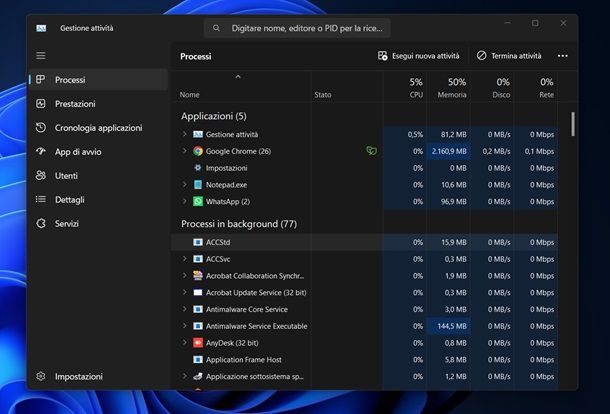
Task: Expand the WhatsApp (2) group
Action: 184,201
